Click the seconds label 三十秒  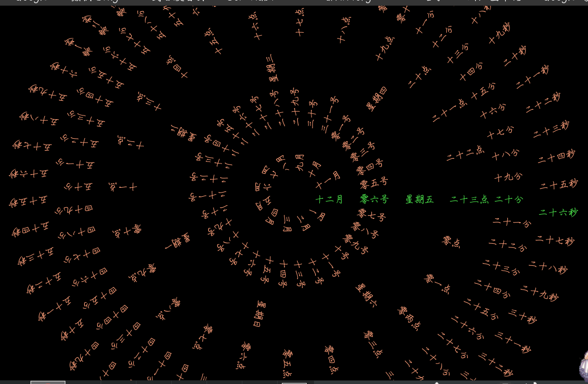pyautogui.click(x=522, y=316)
